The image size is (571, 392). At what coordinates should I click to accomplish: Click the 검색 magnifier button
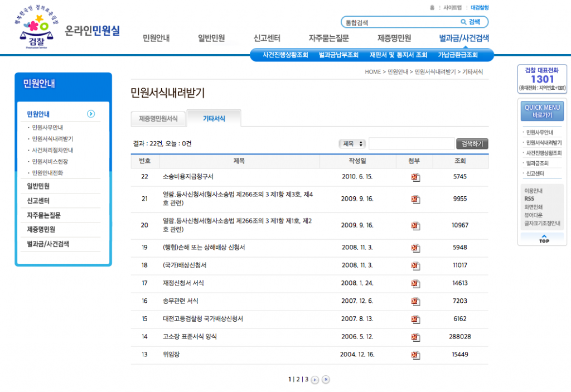pyautogui.click(x=471, y=22)
